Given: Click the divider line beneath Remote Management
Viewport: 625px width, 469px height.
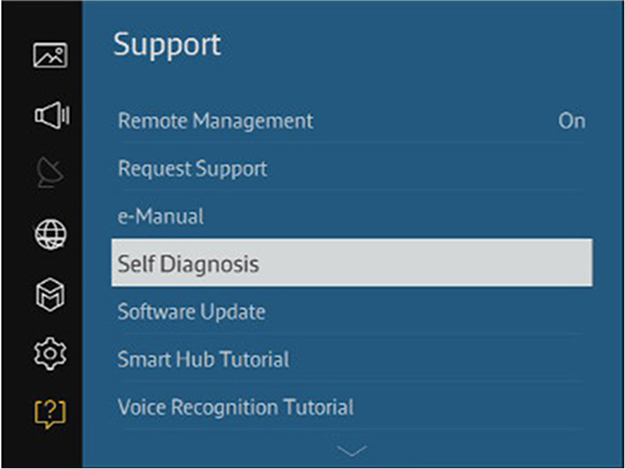Looking at the screenshot, I should (x=352, y=142).
